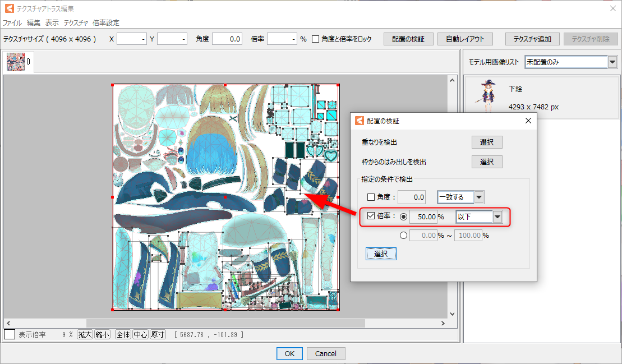The width and height of the screenshot is (622, 364).
Task: Click OK to confirm atlas edits
Action: (289, 354)
